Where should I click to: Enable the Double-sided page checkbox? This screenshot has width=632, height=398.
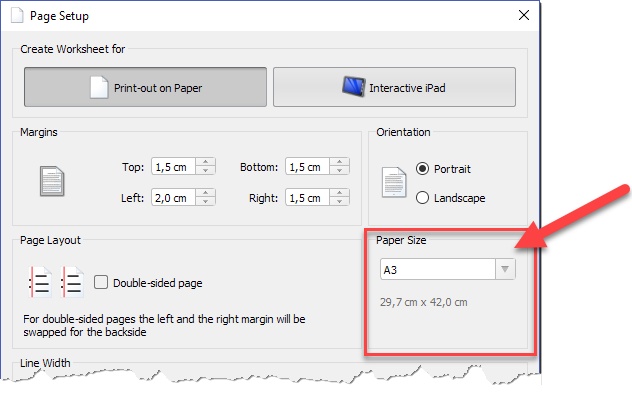pyautogui.click(x=101, y=282)
